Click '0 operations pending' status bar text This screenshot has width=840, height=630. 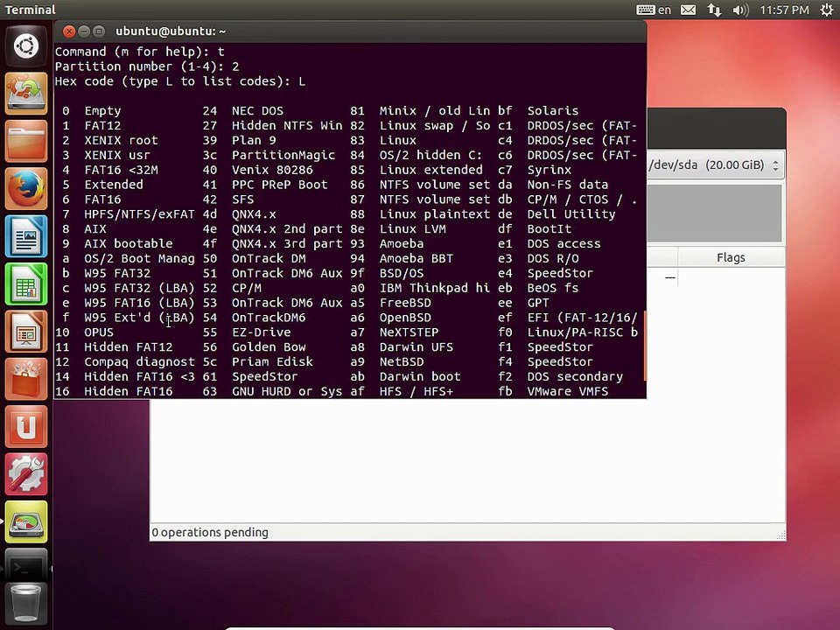(x=210, y=533)
